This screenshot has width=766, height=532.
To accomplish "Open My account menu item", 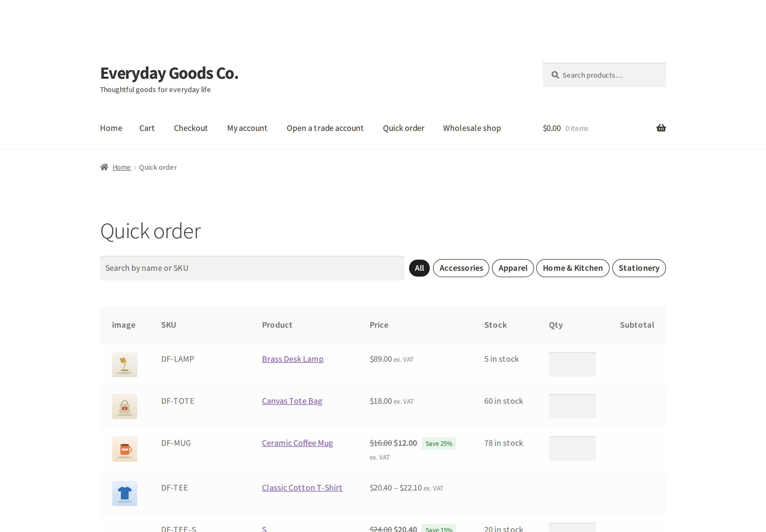I will click(247, 128).
